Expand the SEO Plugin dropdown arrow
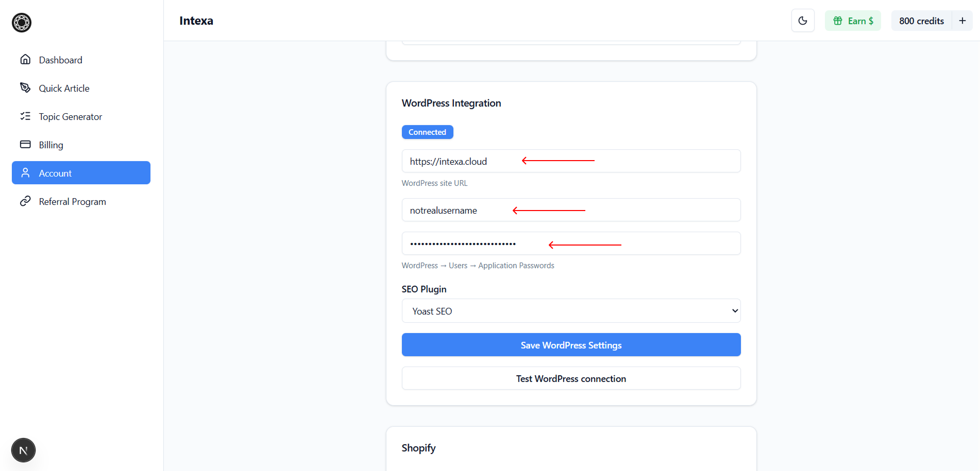The height and width of the screenshot is (471, 980). (735, 311)
